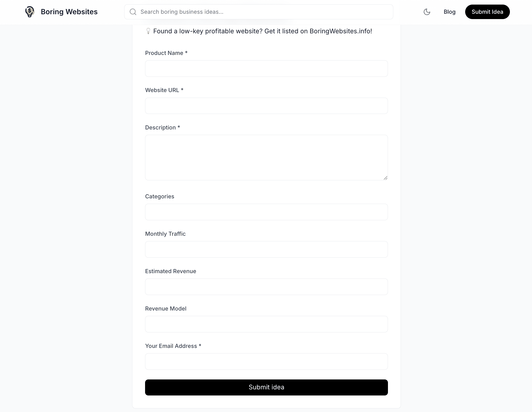Click the search magnifier icon
The width and height of the screenshot is (532, 412).
tap(133, 12)
